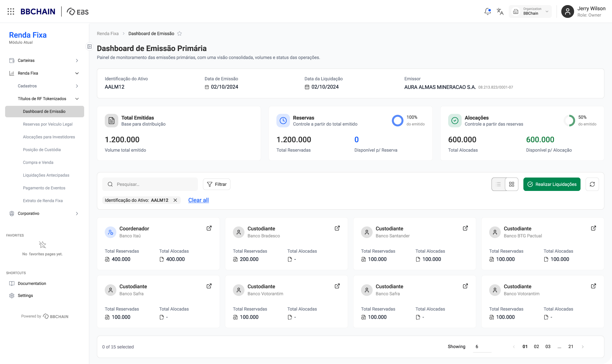Change the Showing rows-per-page value
This screenshot has height=364, width=612.
482,346
